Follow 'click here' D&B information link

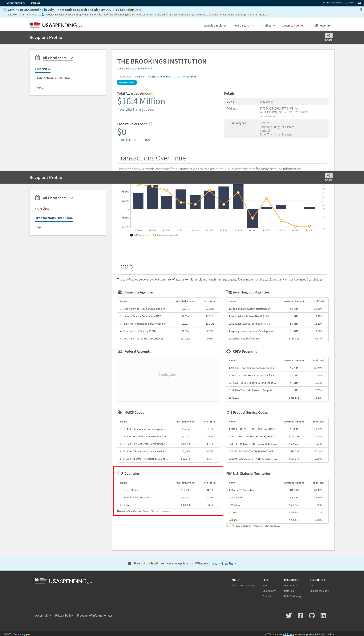pyautogui.click(x=289, y=634)
